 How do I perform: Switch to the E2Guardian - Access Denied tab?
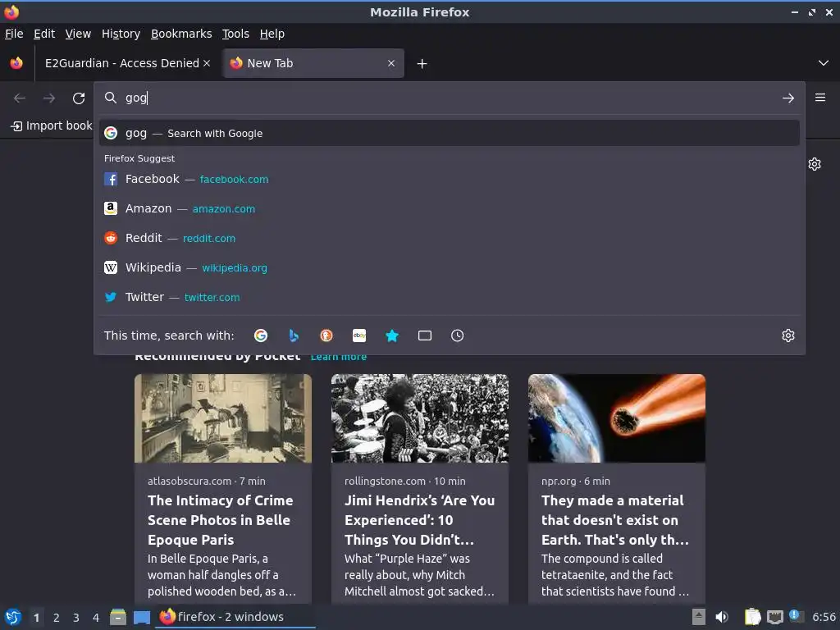pyautogui.click(x=121, y=63)
